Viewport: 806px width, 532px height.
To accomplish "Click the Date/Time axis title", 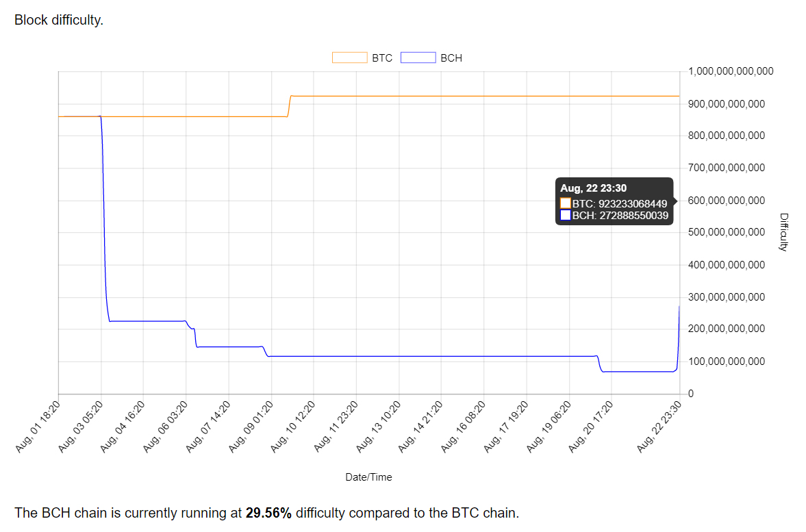I will tap(368, 477).
